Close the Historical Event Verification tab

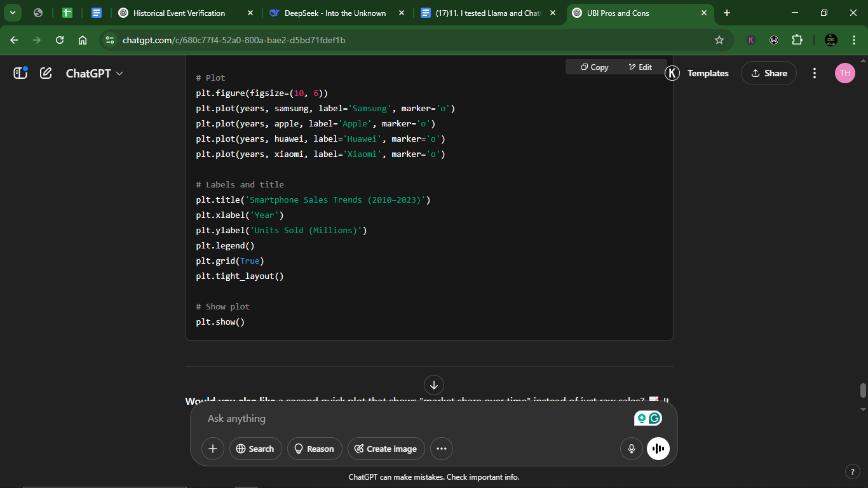(x=250, y=13)
